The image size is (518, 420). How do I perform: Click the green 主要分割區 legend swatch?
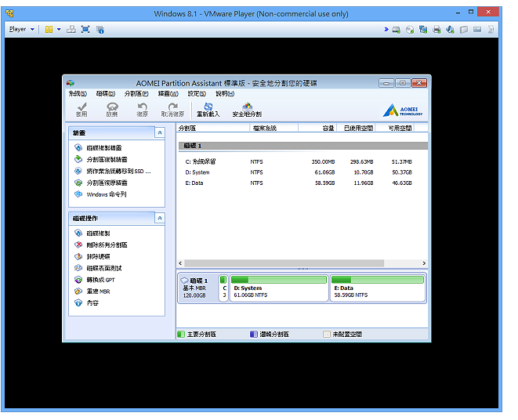[181, 335]
